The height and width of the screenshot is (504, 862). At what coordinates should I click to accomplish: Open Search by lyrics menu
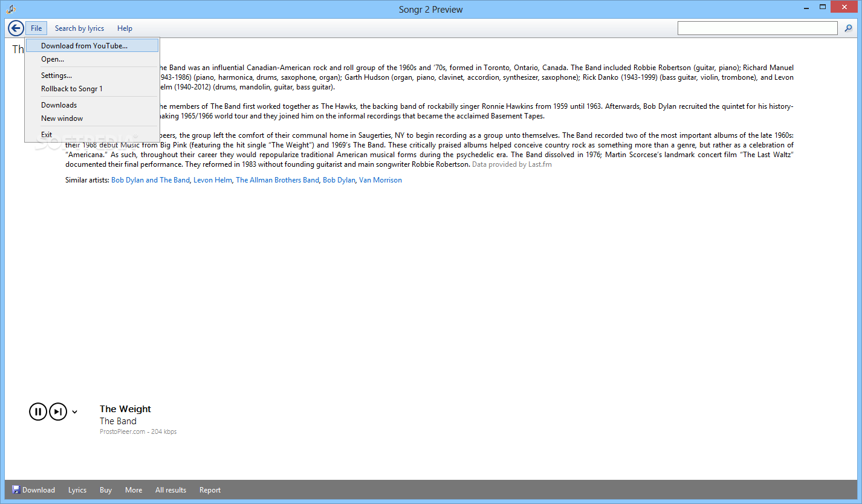coord(79,28)
